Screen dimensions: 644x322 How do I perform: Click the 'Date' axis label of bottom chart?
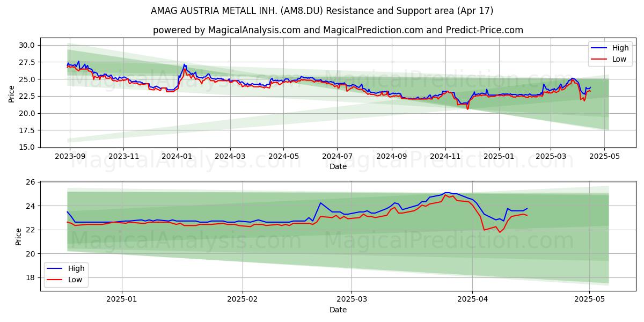click(338, 310)
